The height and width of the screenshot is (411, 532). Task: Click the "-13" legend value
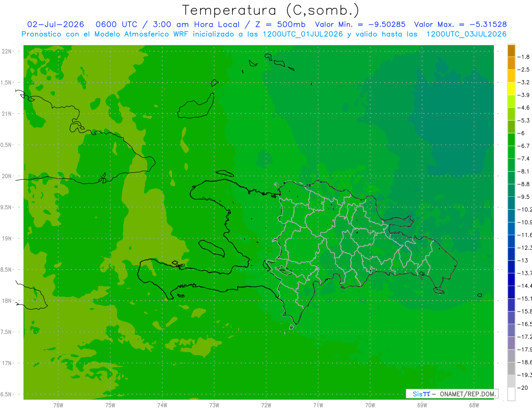(x=522, y=260)
